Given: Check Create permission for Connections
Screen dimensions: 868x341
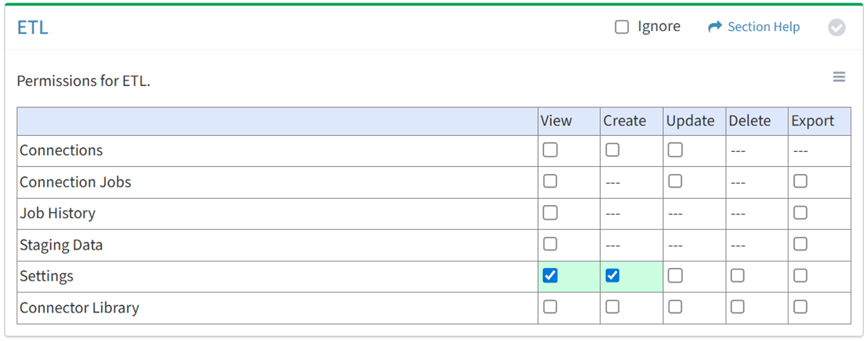Looking at the screenshot, I should tap(612, 150).
